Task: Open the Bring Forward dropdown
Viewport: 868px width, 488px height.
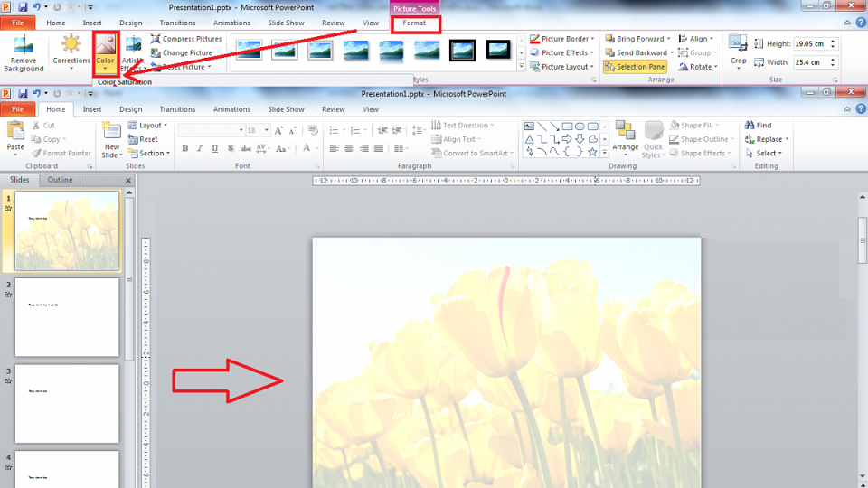Action: coord(670,39)
